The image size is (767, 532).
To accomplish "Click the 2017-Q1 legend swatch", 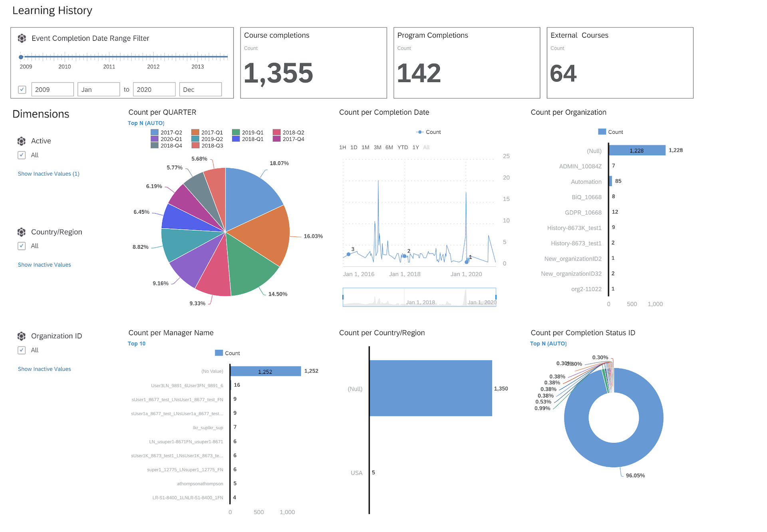I will [195, 132].
